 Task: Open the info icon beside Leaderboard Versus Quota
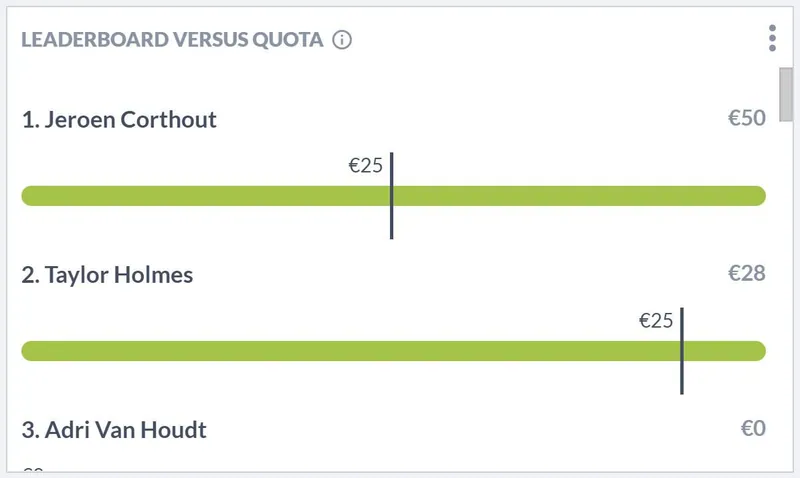coord(342,39)
